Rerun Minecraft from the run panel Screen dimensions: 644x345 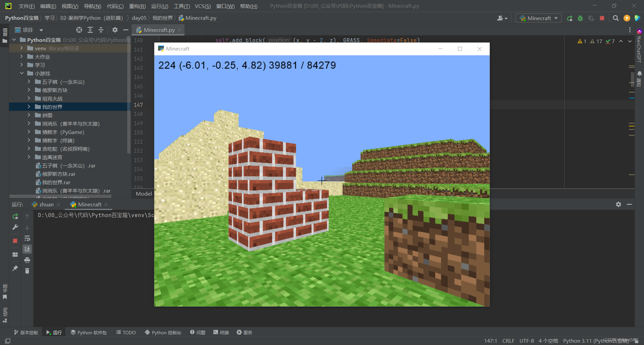tap(15, 216)
